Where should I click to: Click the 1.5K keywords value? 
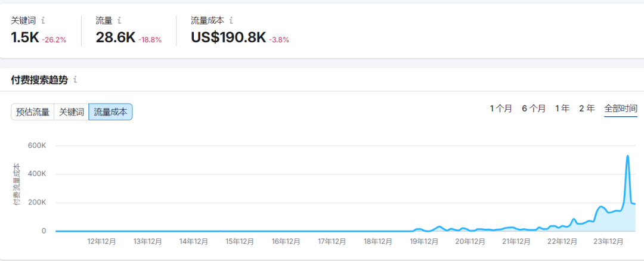24,38
